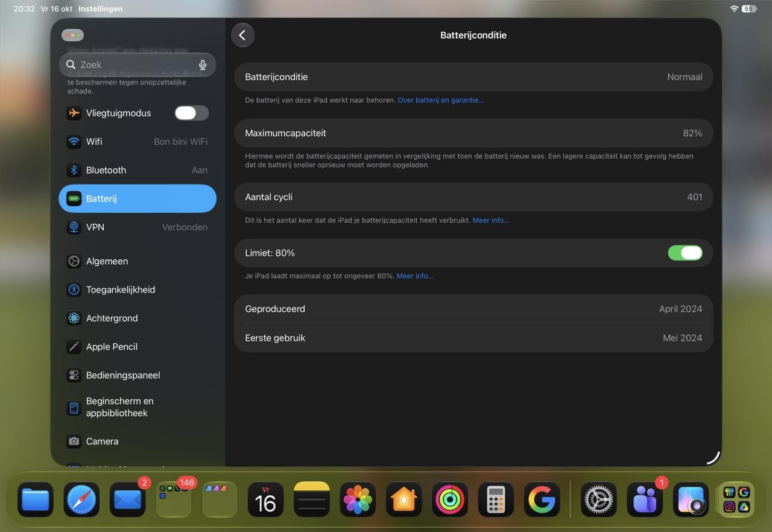Open the Files app in the dock
This screenshot has height=532, width=772.
coord(36,499)
